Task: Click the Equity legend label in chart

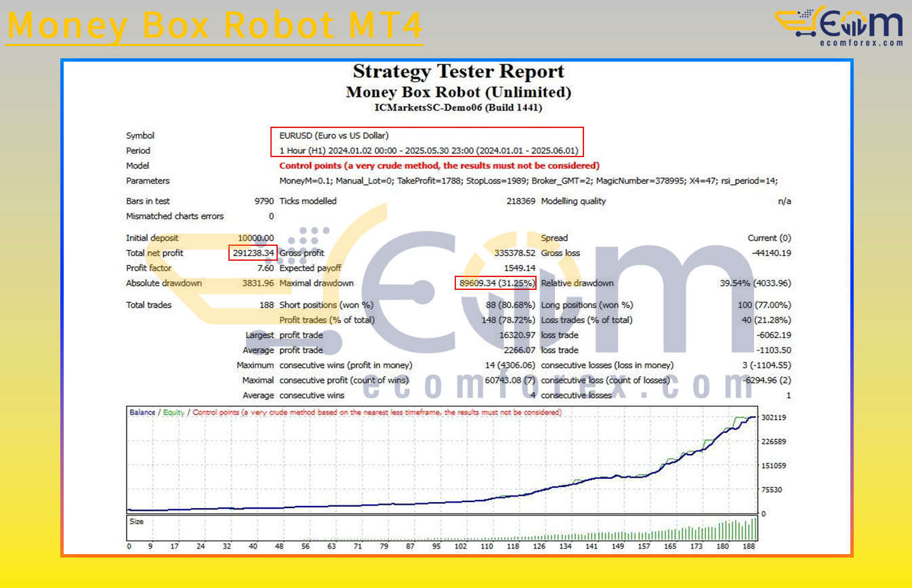Action: pos(173,412)
